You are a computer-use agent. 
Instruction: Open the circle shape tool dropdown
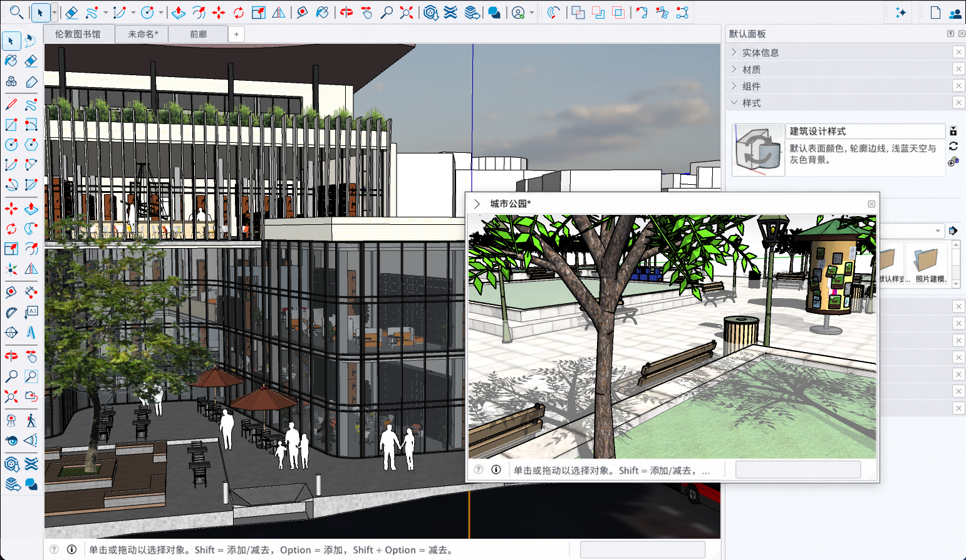click(x=161, y=13)
